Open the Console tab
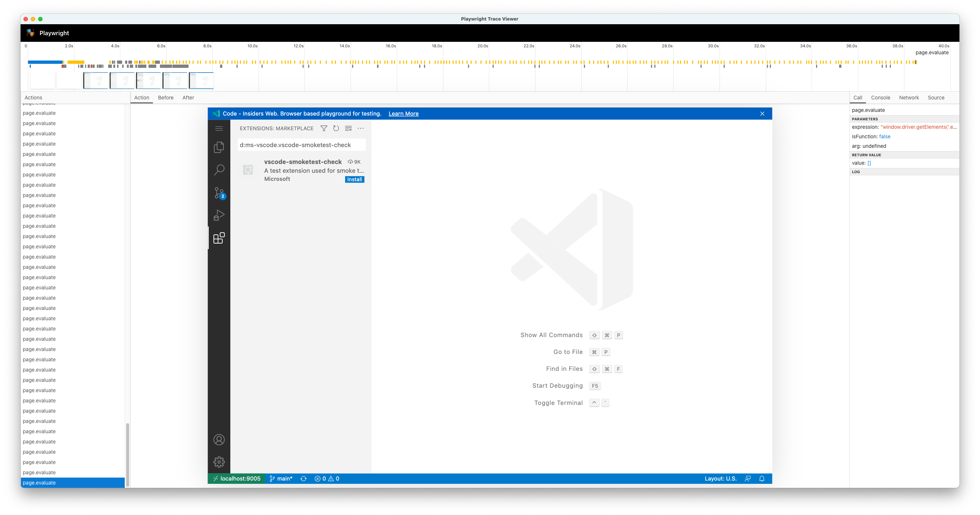Viewport: 980px width, 515px height. pyautogui.click(x=881, y=98)
